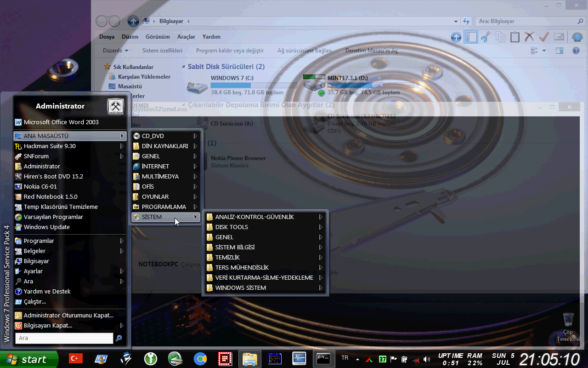Open VERİ KURTARMA-SİLME-YEDEKLEME folder

(x=265, y=278)
